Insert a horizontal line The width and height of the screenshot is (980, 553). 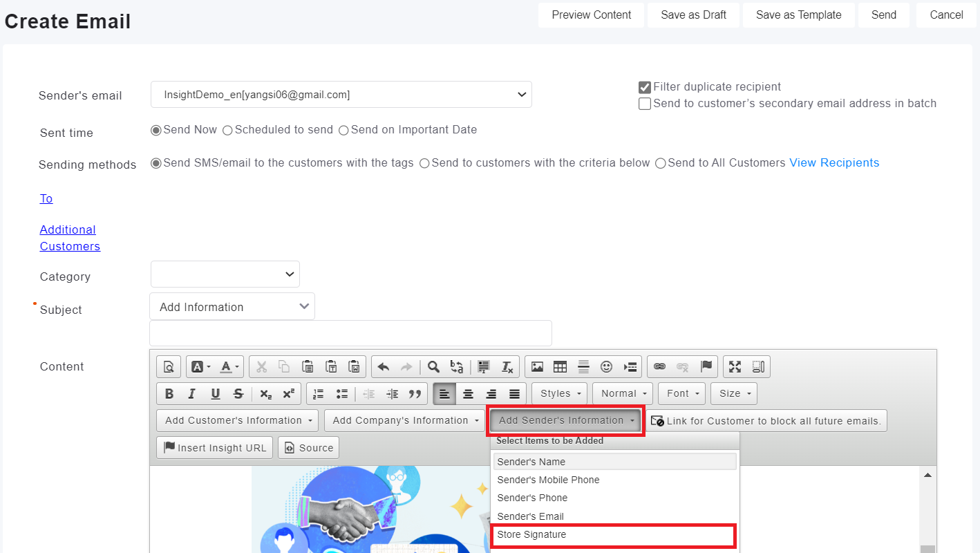583,366
